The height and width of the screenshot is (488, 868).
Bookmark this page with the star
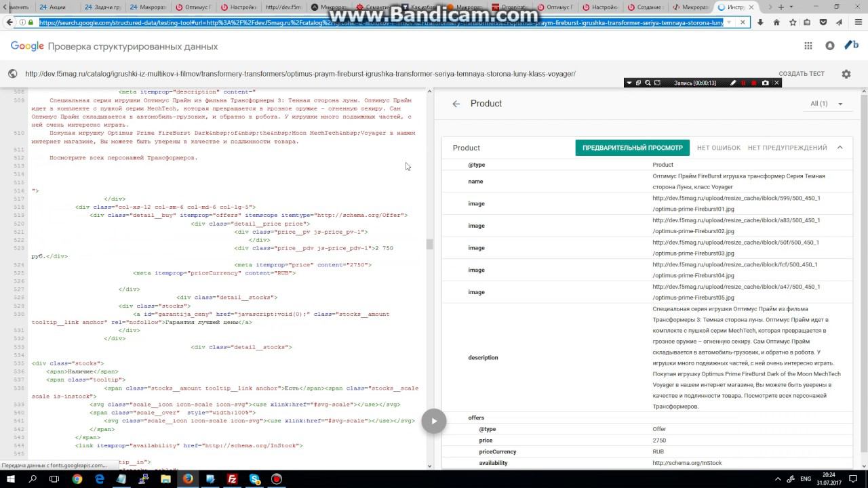tap(792, 22)
